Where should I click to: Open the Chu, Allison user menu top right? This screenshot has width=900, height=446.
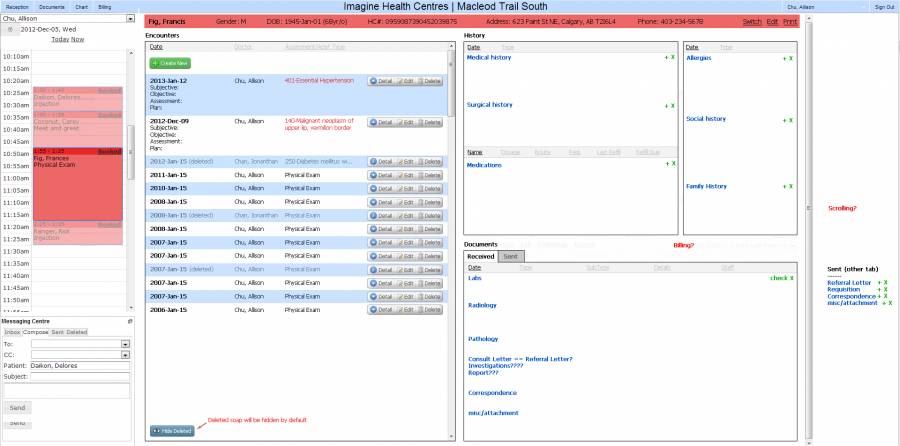[824, 7]
